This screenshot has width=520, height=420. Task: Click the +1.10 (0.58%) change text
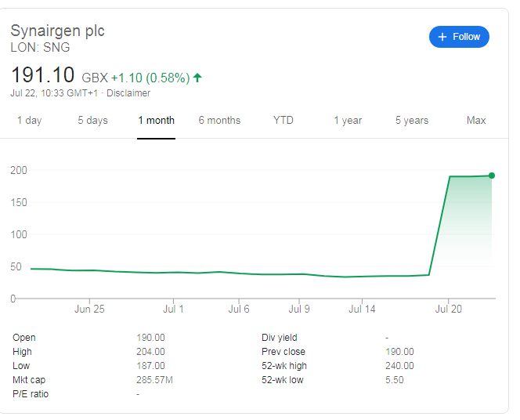(150, 78)
